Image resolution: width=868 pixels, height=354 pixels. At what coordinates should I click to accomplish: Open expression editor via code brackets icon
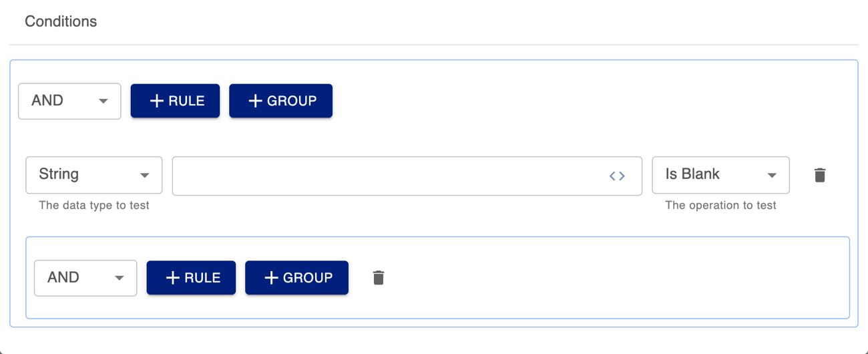(x=617, y=176)
